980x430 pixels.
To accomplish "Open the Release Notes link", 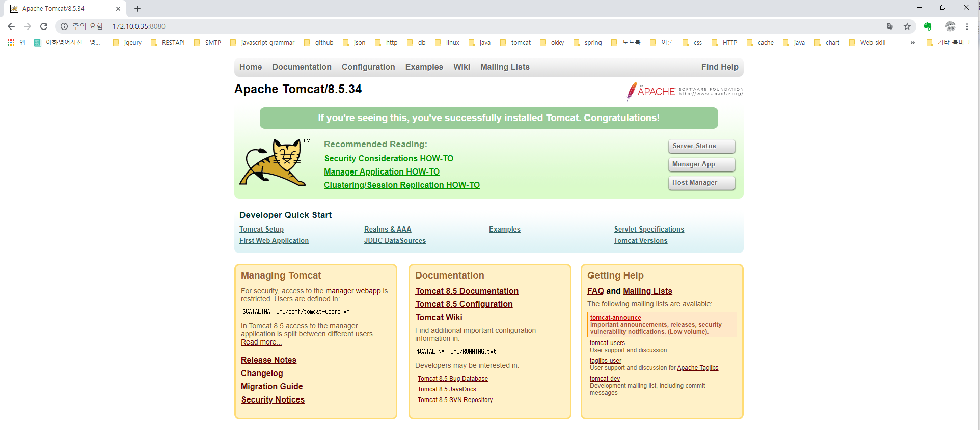I will 268,360.
